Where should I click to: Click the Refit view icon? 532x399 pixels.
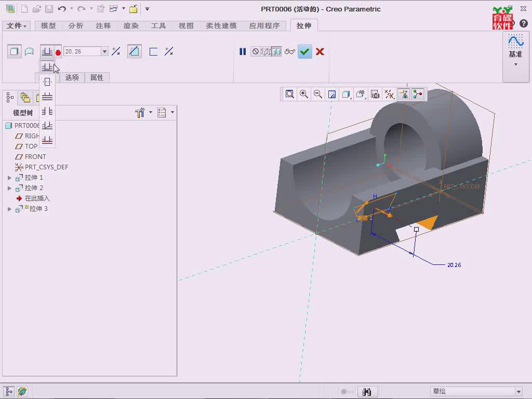point(290,94)
